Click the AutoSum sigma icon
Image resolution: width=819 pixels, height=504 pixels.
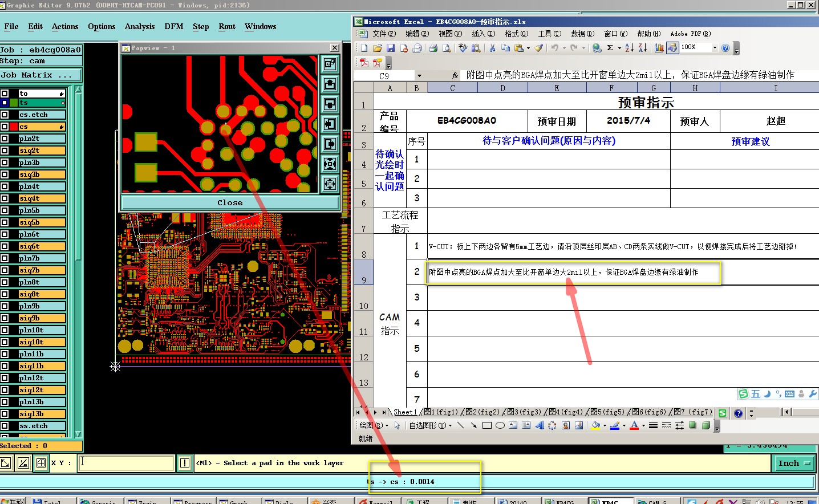[610, 48]
